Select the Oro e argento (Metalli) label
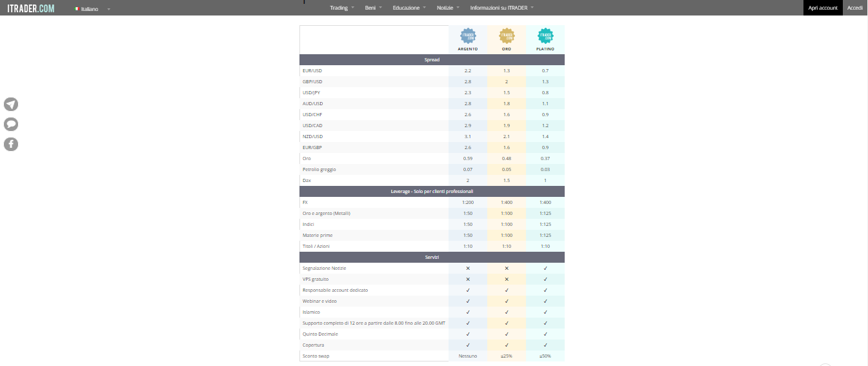The image size is (868, 366). coord(327,213)
